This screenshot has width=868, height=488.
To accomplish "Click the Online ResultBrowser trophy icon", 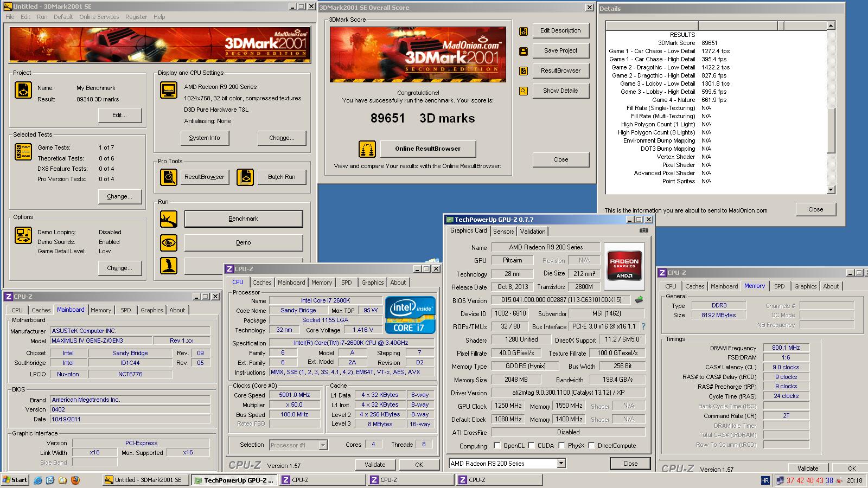I will click(367, 149).
